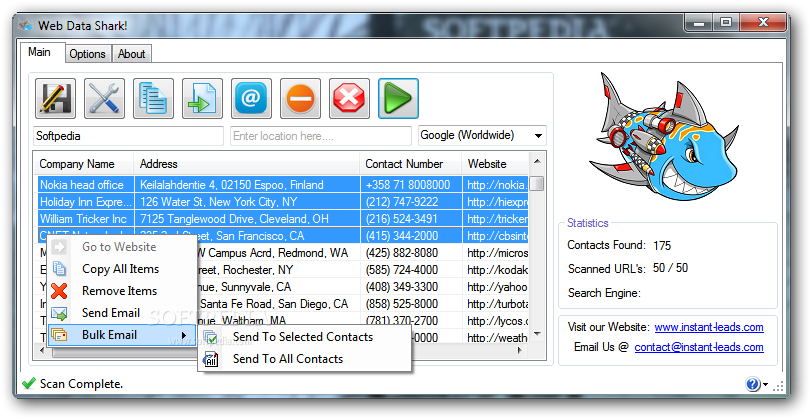The image size is (811, 419).
Task: Click the Scan Complete status text
Action: tap(81, 384)
